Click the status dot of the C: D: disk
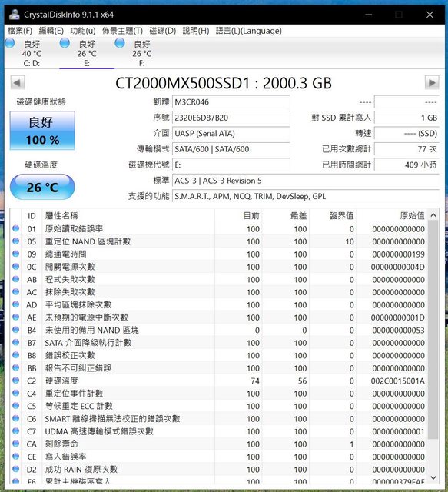This screenshot has height=492, width=448. 9,43
